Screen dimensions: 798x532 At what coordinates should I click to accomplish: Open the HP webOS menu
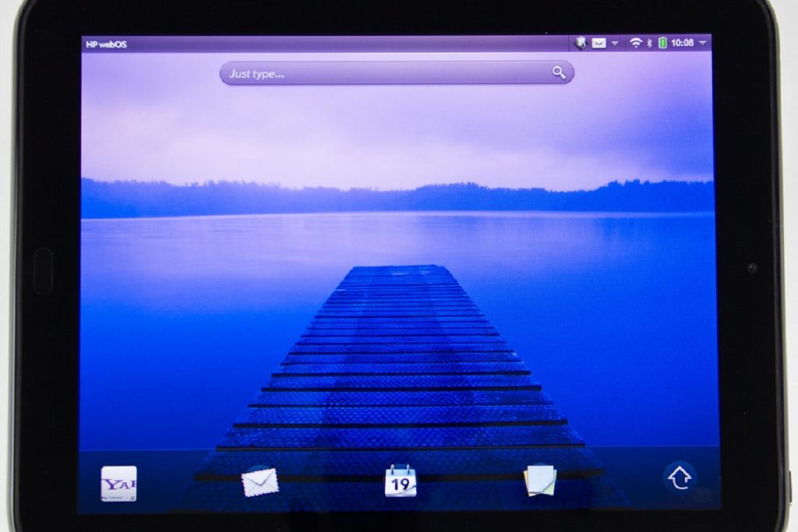click(x=106, y=44)
